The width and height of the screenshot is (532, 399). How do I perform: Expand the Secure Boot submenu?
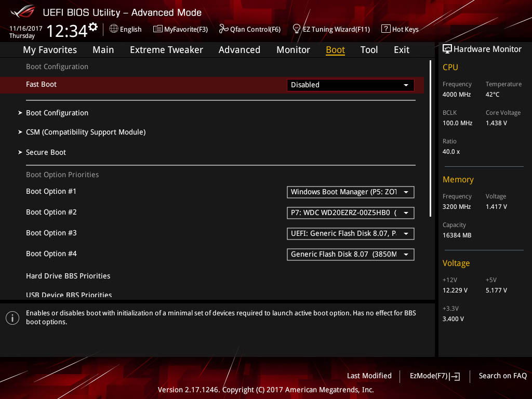tap(42, 152)
